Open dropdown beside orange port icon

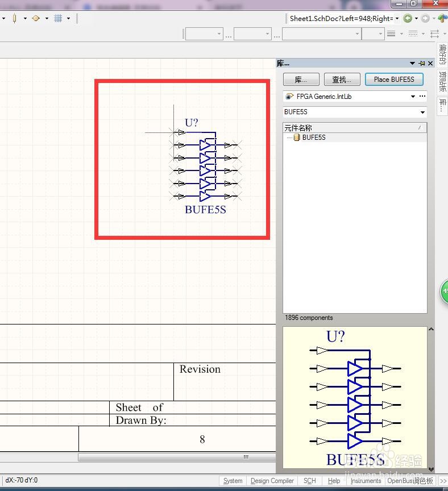tap(47, 19)
